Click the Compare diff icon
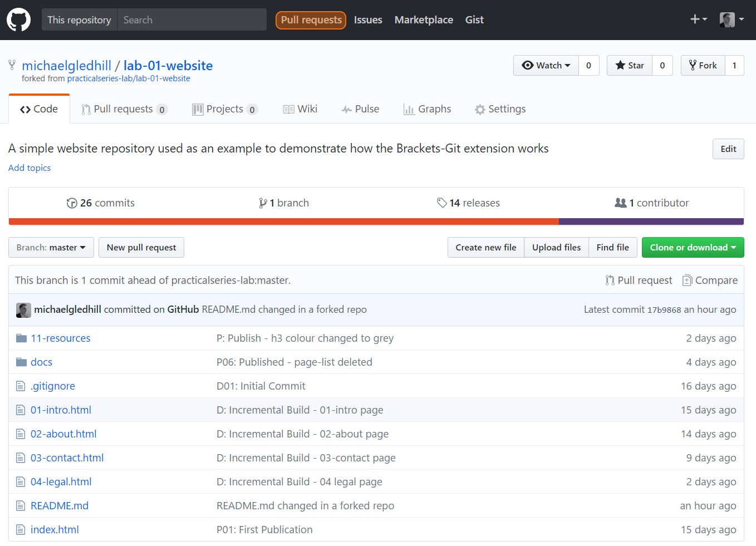This screenshot has width=756, height=546. (688, 280)
